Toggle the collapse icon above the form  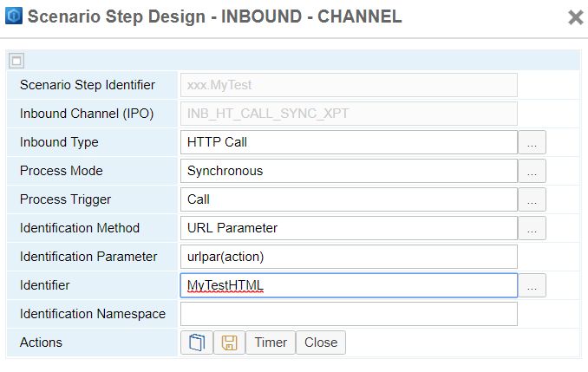(x=16, y=61)
